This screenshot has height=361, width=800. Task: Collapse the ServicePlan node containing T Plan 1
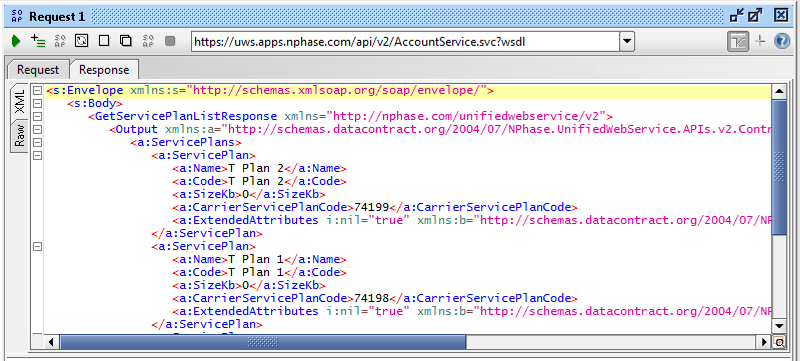37,246
